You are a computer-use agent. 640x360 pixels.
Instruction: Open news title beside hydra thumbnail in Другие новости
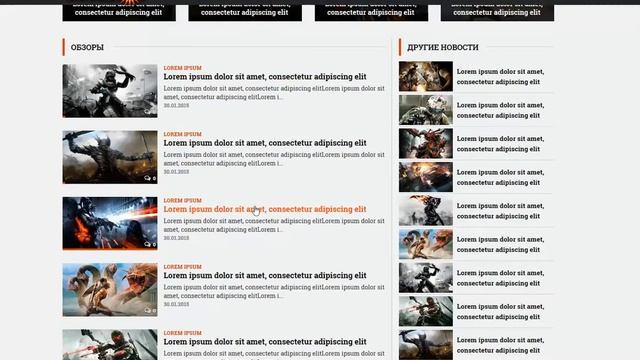tap(500, 244)
